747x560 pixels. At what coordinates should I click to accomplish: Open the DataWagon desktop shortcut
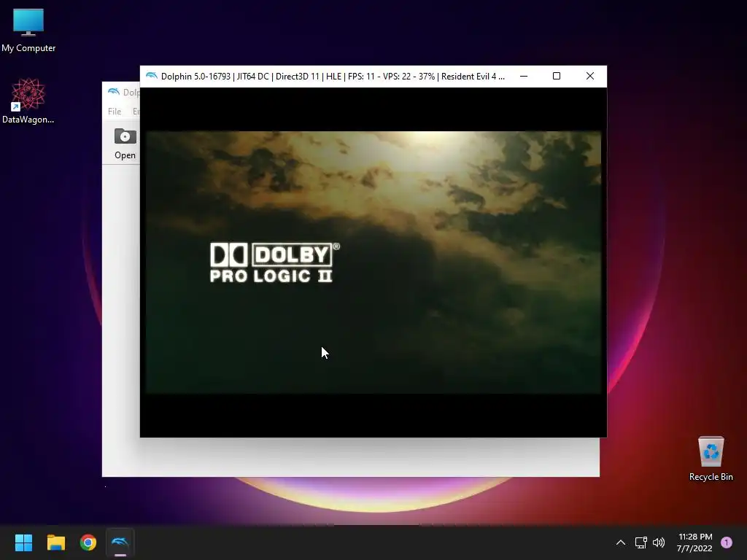coord(28,101)
